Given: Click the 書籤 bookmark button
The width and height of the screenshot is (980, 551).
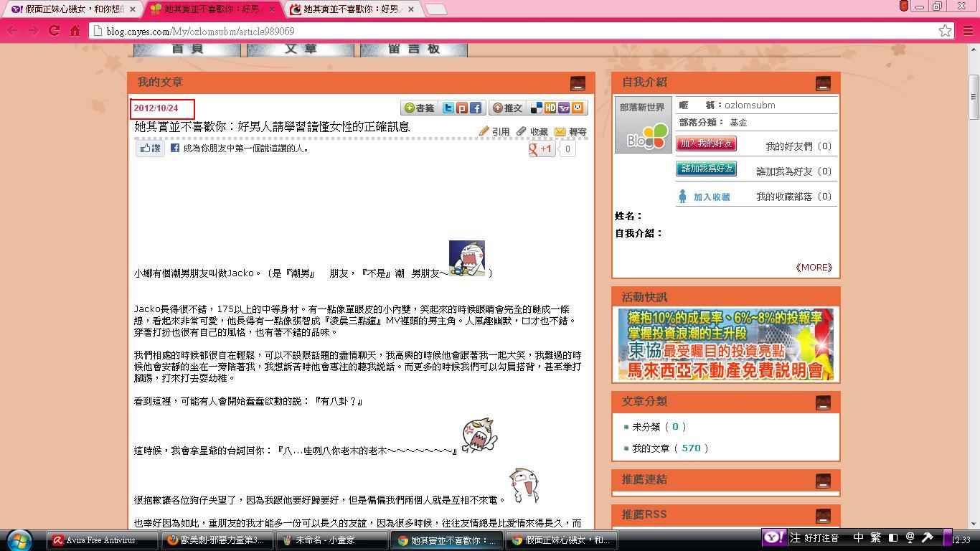Looking at the screenshot, I should click(x=420, y=108).
